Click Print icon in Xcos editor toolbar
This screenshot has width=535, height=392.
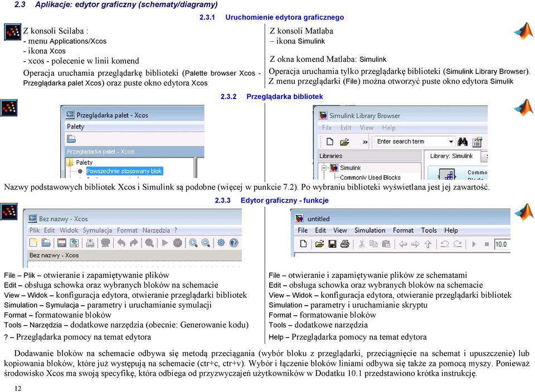(x=90, y=243)
